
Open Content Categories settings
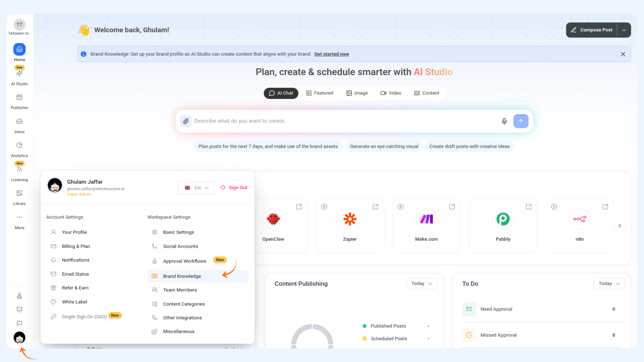coord(178,304)
